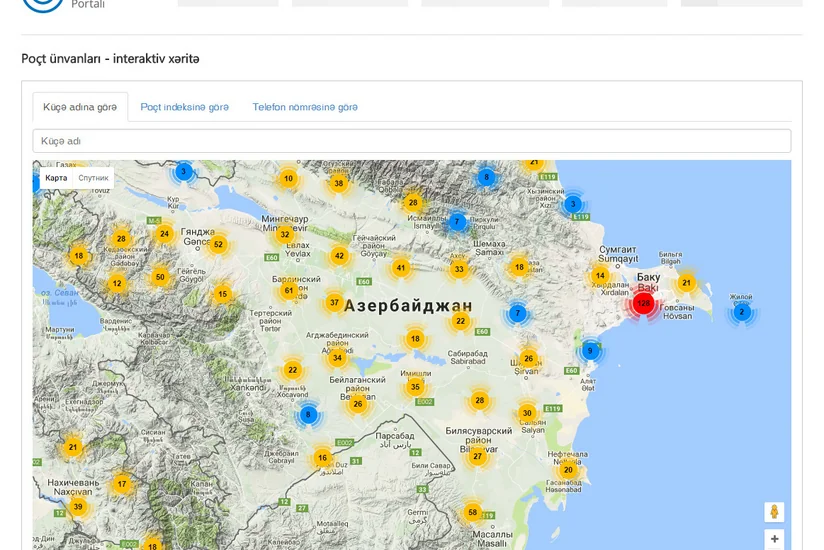Switch map type to Спутник
Image resolution: width=824 pixels, height=550 pixels.
pyautogui.click(x=93, y=178)
